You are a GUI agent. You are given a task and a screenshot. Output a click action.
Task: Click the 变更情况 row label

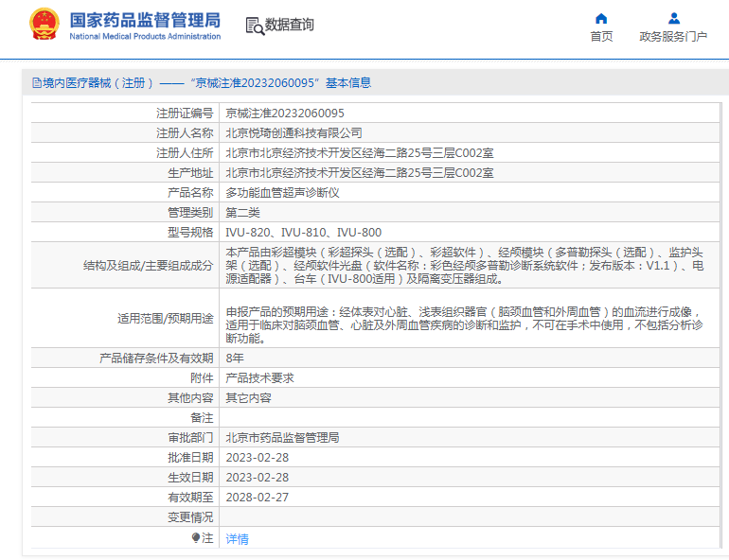[x=190, y=517]
